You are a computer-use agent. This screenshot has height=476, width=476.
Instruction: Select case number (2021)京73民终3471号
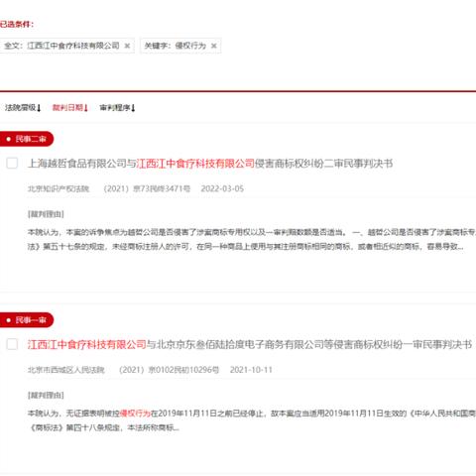147,188
